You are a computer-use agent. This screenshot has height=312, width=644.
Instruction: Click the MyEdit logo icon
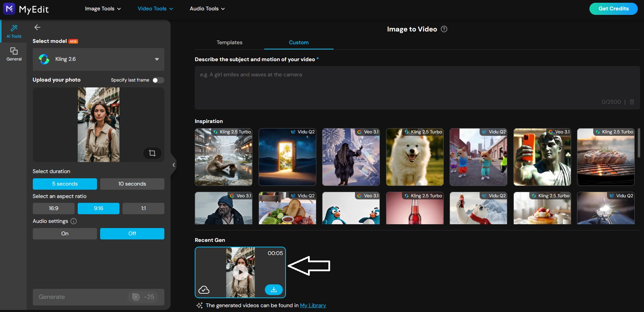tap(9, 9)
